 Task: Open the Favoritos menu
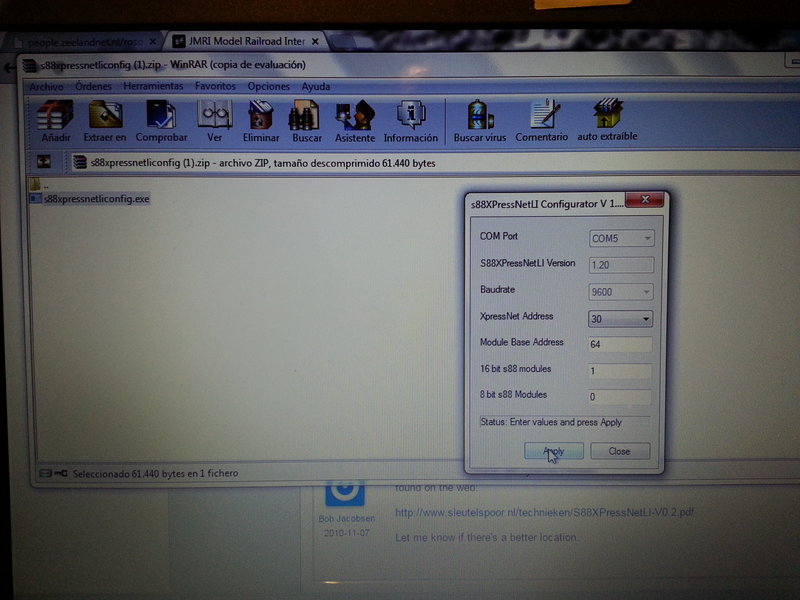click(215, 86)
